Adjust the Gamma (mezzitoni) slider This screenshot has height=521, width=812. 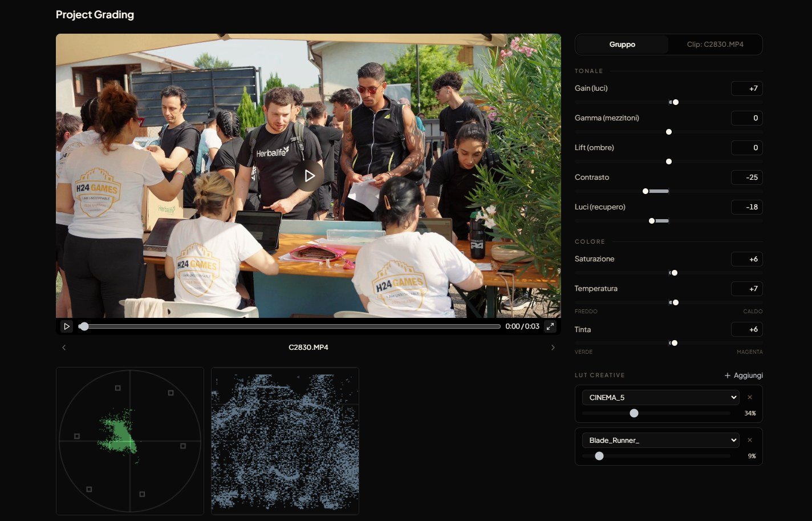669,132
